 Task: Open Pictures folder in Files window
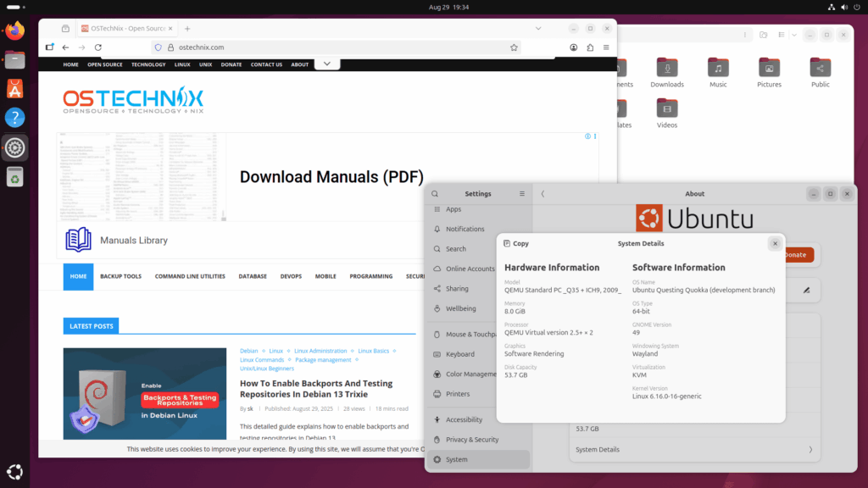click(x=769, y=73)
